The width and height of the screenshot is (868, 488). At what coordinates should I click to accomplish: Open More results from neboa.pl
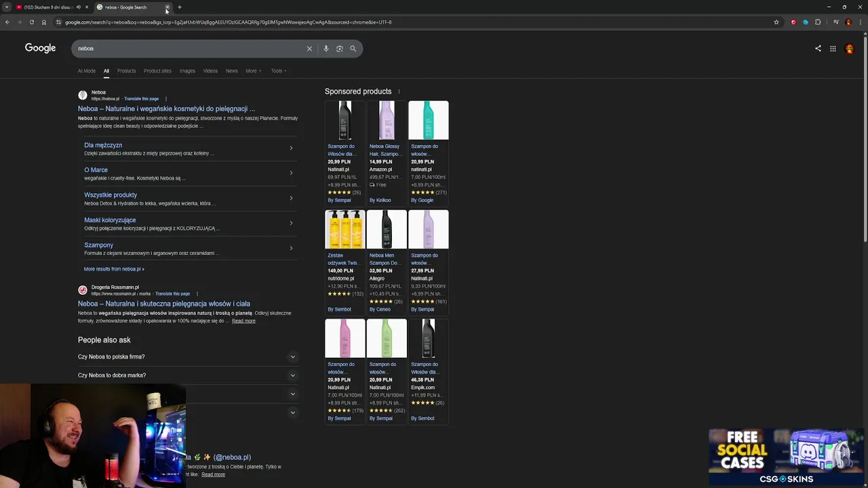(114, 269)
